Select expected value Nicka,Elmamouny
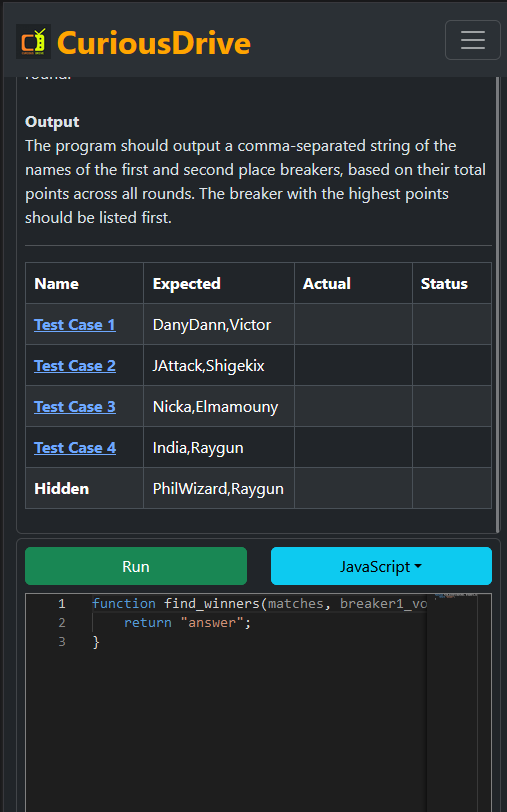 point(215,407)
